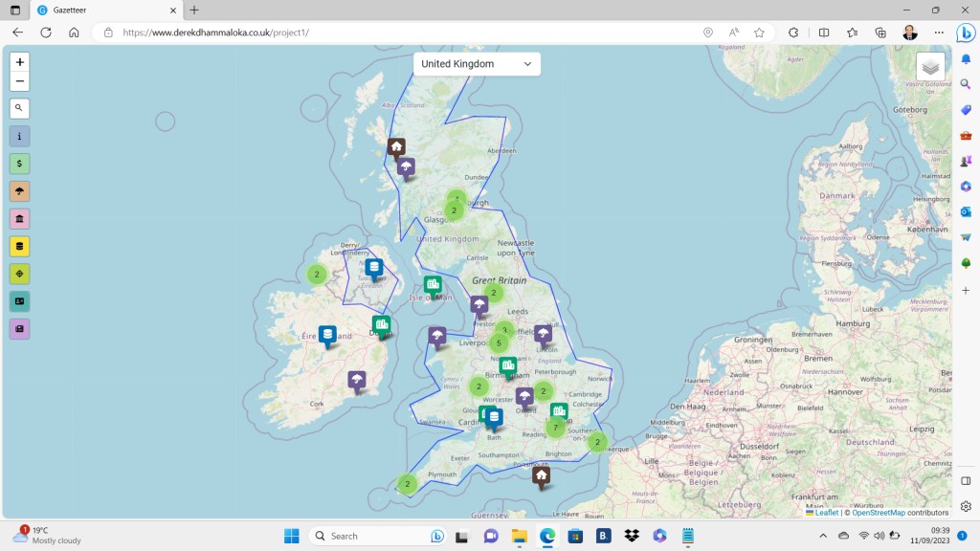Click the map zoom out minus button

coord(20,81)
